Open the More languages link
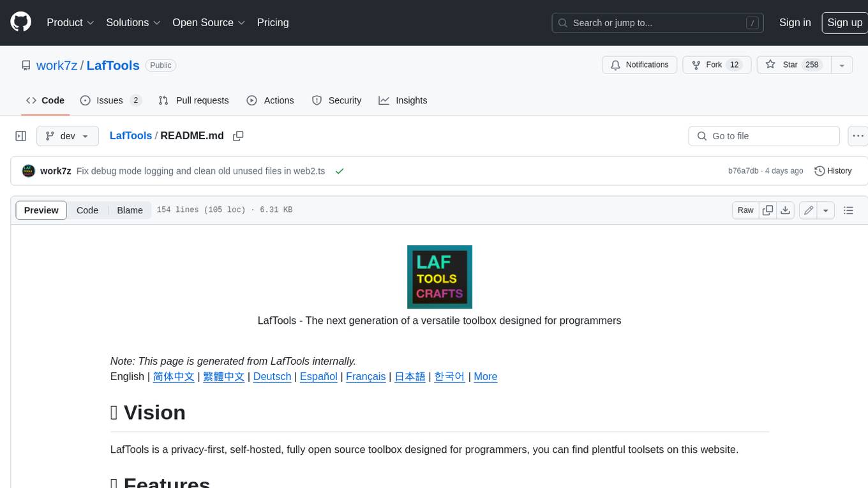This screenshot has height=488, width=868. pos(486,377)
